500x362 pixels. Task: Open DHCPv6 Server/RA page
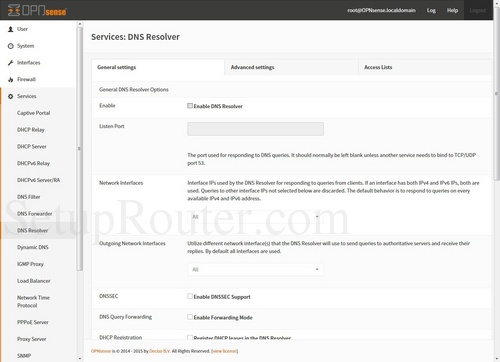(x=38, y=180)
